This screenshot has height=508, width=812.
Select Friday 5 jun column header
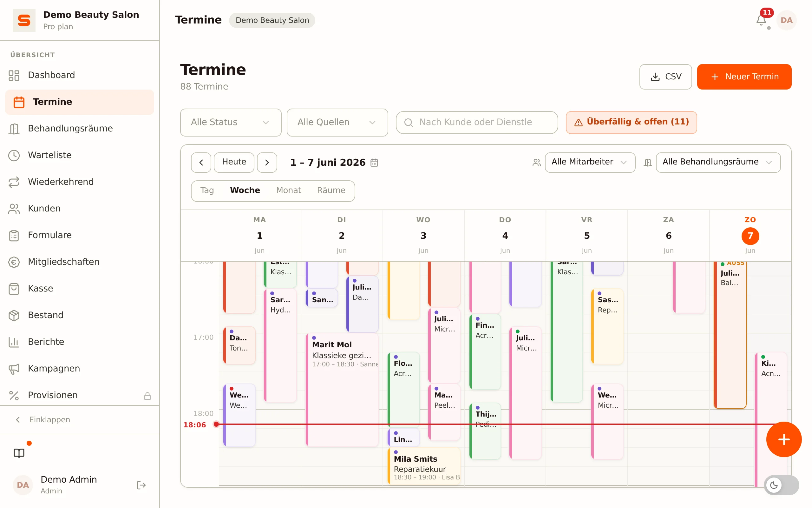click(587, 235)
